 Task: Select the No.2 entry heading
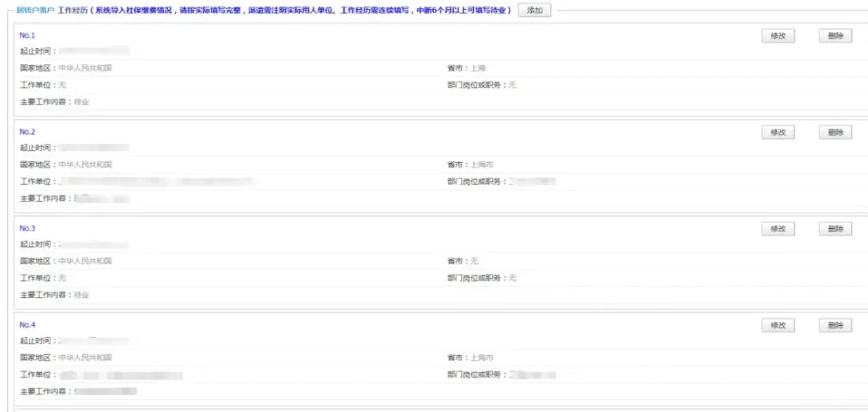27,132
